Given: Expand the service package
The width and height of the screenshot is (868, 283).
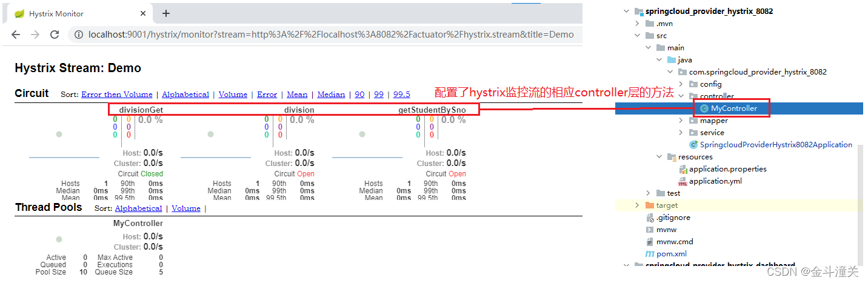Looking at the screenshot, I should (x=681, y=133).
